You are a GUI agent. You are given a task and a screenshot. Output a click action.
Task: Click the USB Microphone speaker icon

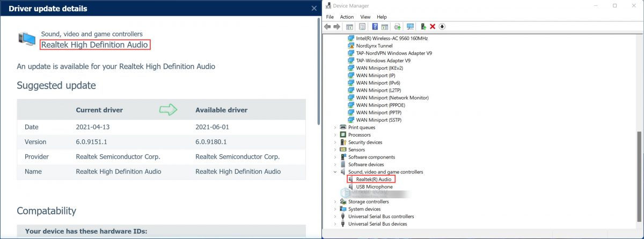(351, 187)
